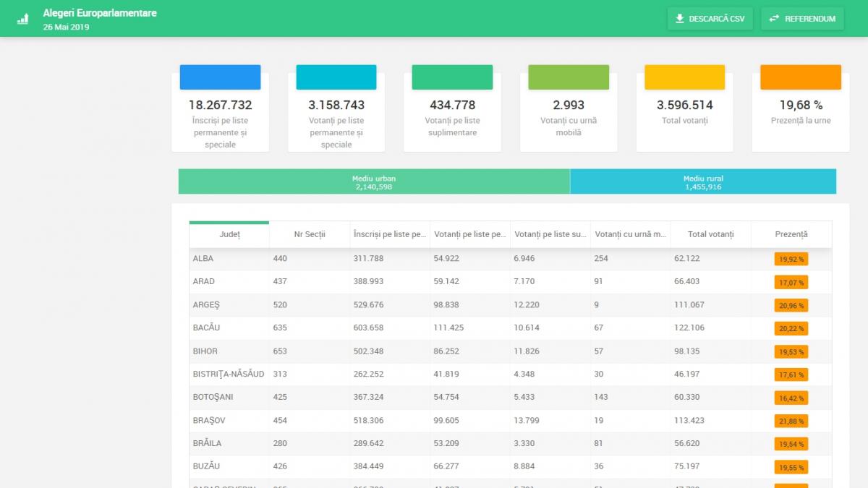The image size is (868, 488).
Task: Select the ALBA county row
Action: point(203,258)
